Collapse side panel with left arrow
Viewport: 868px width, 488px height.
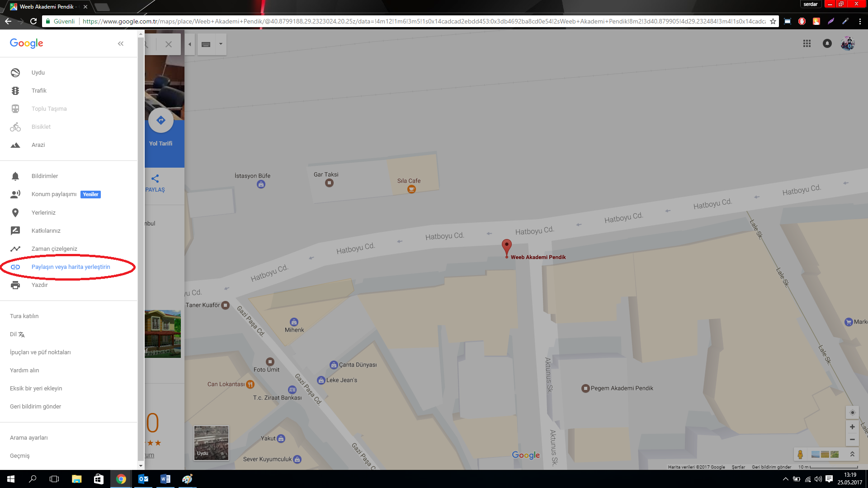point(190,44)
